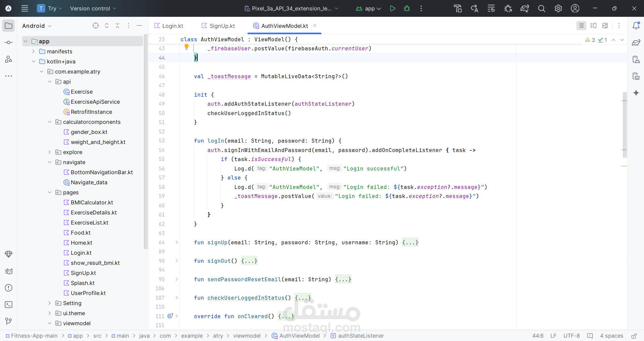Open Structure tool window in left stripe
This screenshot has width=644, height=341.
[9, 59]
